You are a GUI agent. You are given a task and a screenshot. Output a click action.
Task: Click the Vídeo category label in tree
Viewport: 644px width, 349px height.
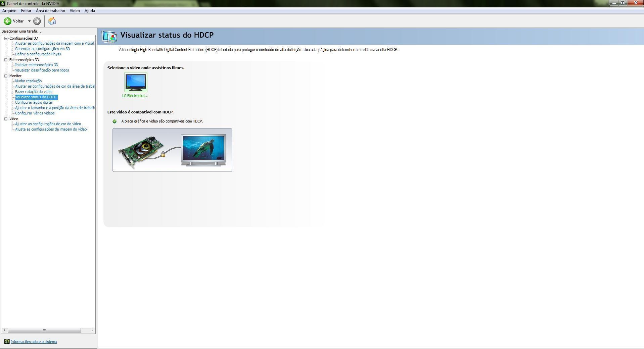pos(14,119)
